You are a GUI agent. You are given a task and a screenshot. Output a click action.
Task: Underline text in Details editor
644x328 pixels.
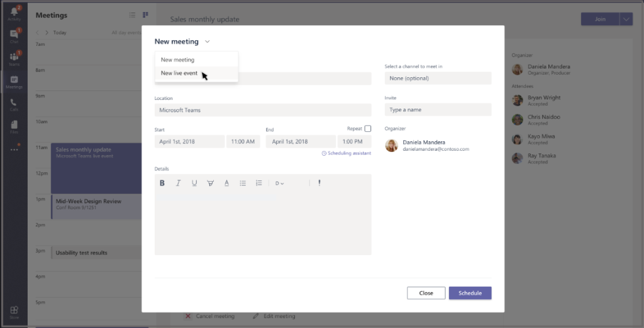coord(194,183)
